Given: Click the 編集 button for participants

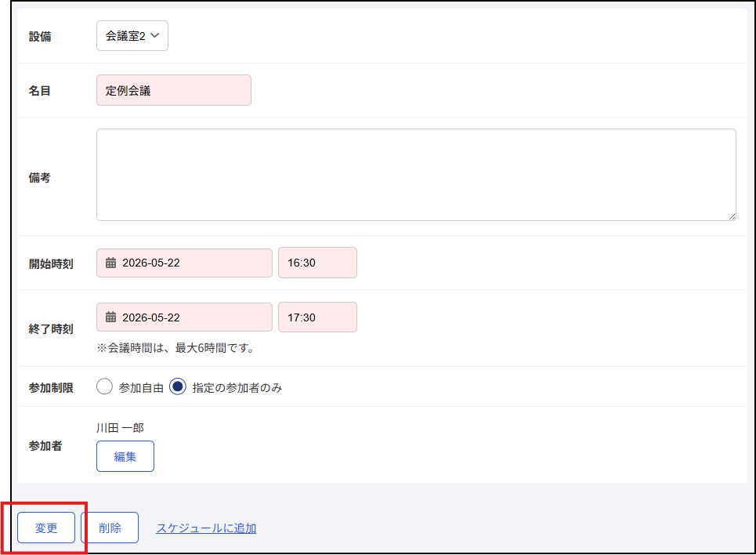Looking at the screenshot, I should click(x=125, y=456).
